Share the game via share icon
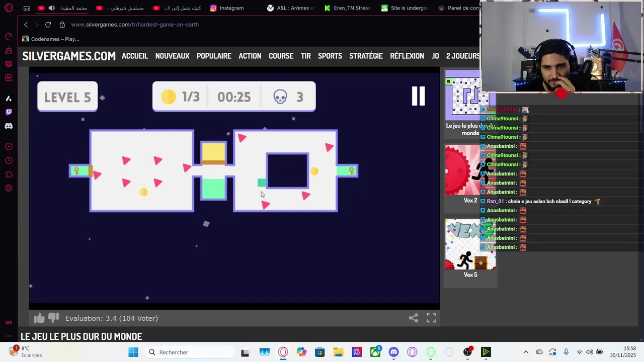 [414, 318]
